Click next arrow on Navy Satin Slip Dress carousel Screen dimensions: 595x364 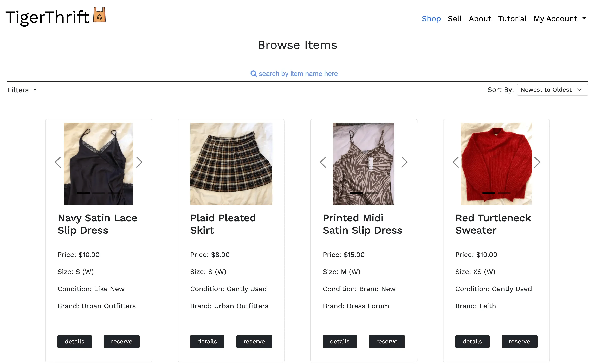(x=139, y=162)
